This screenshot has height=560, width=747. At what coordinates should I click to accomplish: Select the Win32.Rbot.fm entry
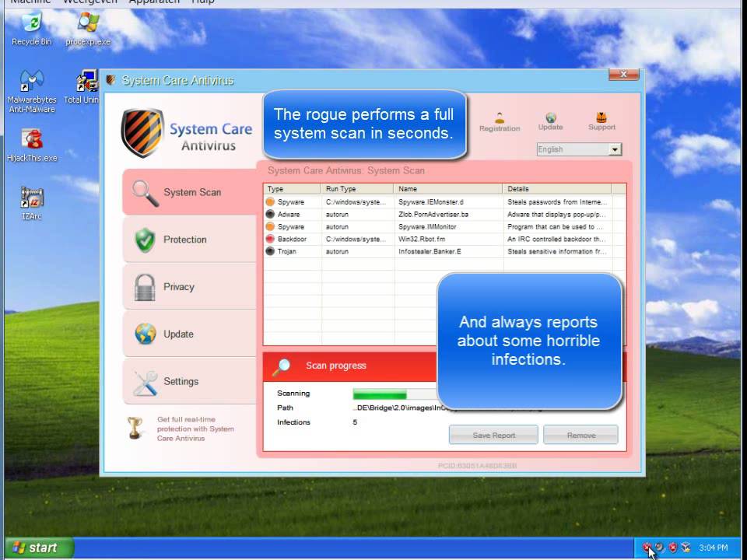tap(422, 239)
